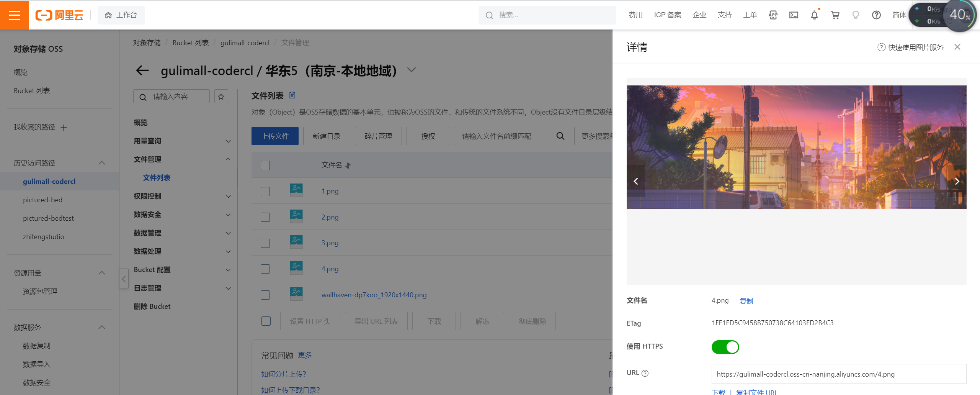Image resolution: width=980 pixels, height=395 pixels.
Task: Open the help question mark icon
Action: pos(876,15)
